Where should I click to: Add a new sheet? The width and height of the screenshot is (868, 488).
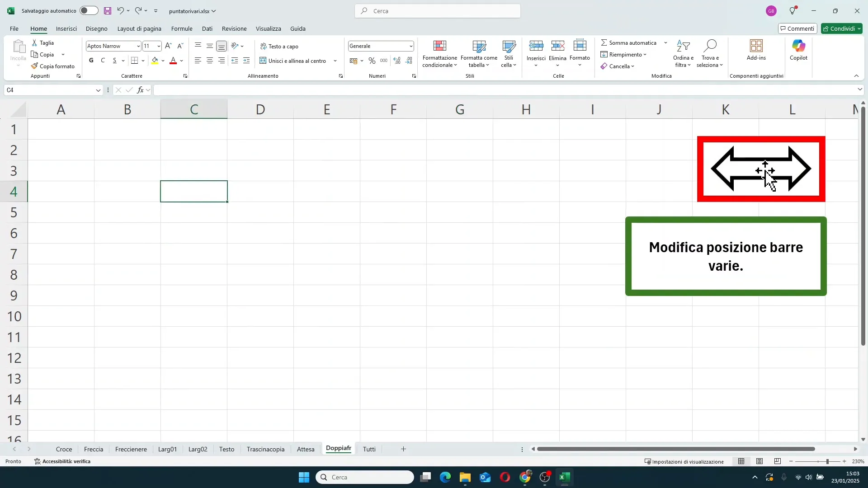[403, 449]
